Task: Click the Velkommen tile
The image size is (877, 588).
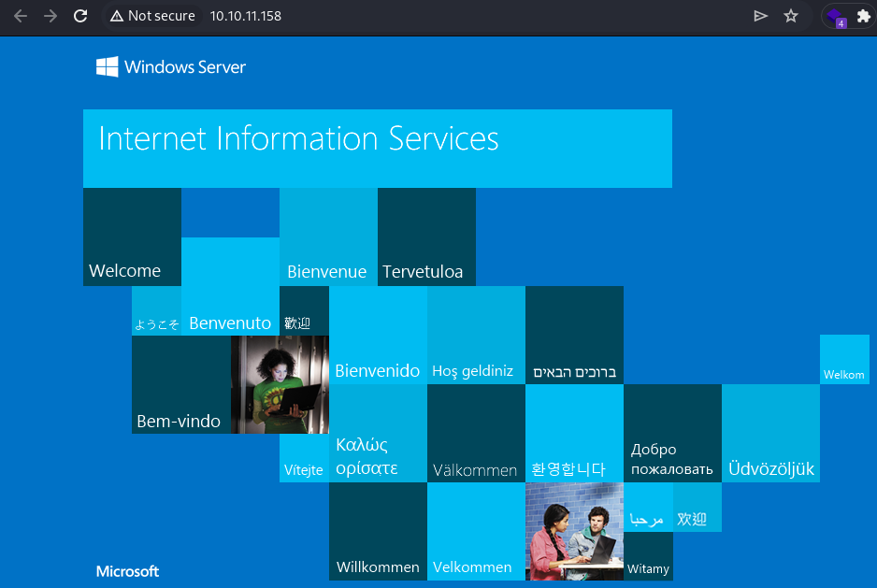Action: coord(476,532)
